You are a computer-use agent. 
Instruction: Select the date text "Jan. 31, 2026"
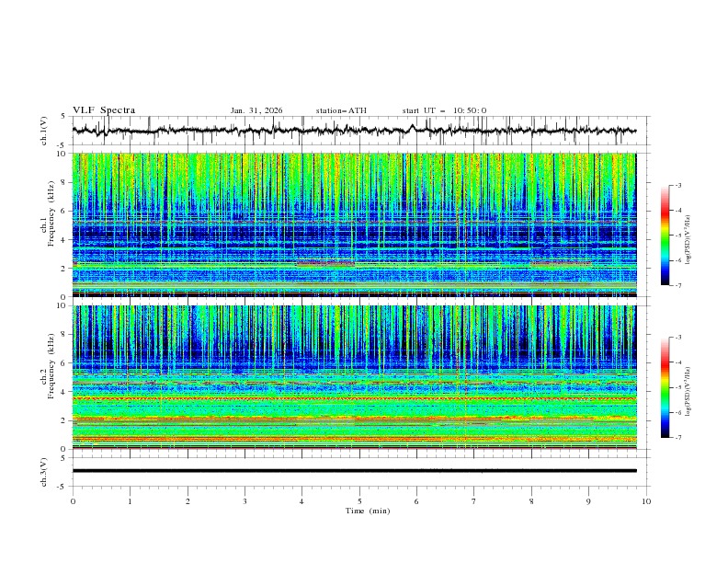256,110
